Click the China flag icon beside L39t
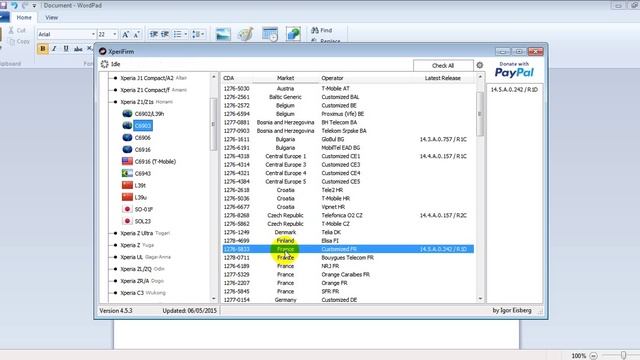Image resolution: width=640 pixels, height=360 pixels. tap(127, 185)
